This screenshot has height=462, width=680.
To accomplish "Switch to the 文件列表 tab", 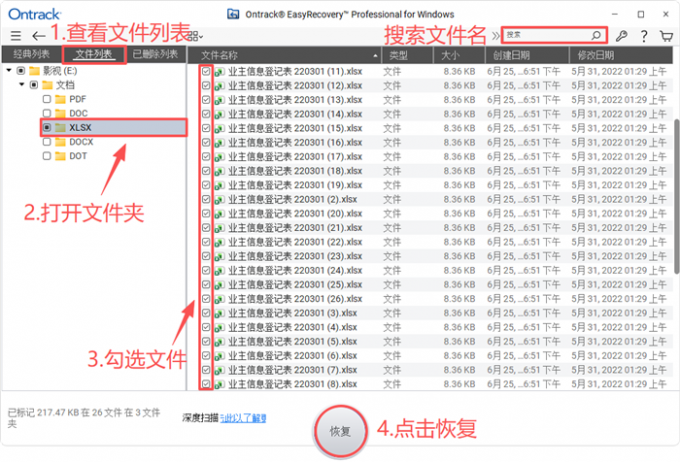I will point(94,55).
